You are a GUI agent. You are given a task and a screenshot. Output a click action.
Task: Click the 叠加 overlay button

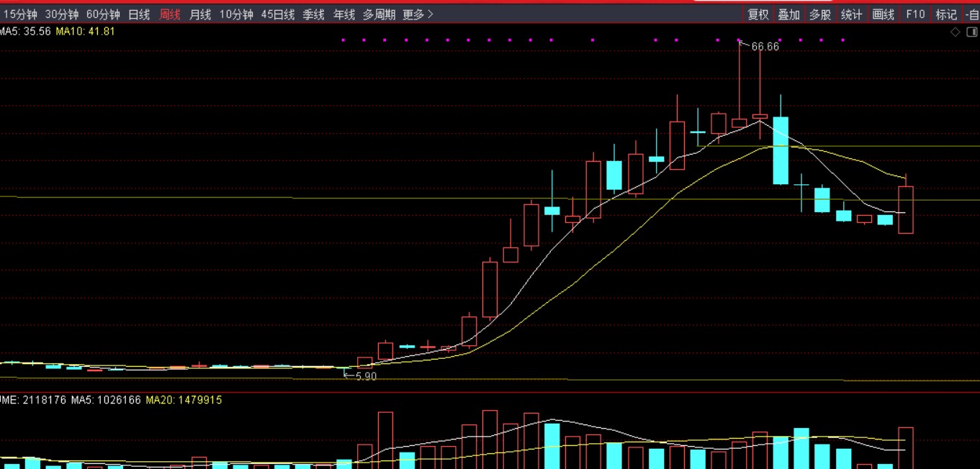pos(789,14)
